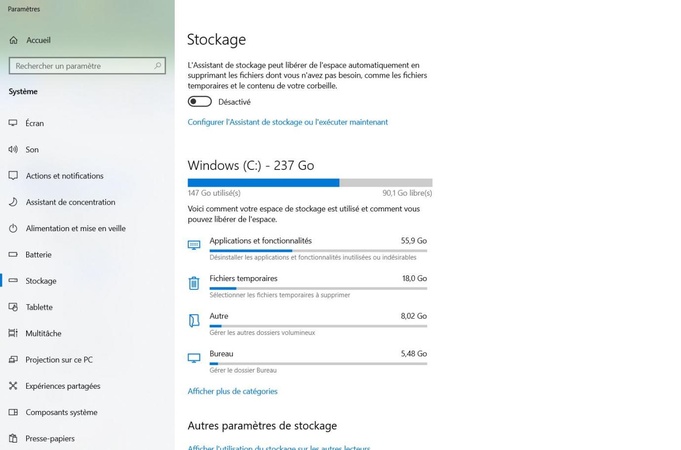Select Alimentation et mise en veille

[x=75, y=228]
